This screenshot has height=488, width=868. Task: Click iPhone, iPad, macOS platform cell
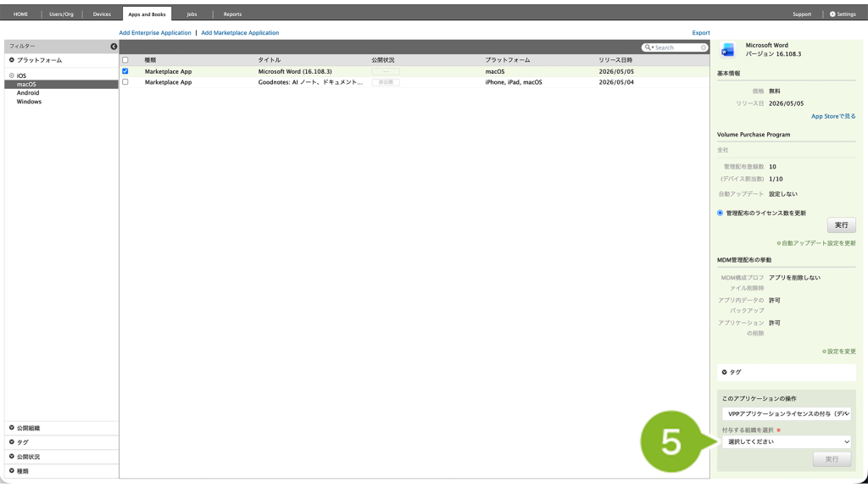pos(514,82)
